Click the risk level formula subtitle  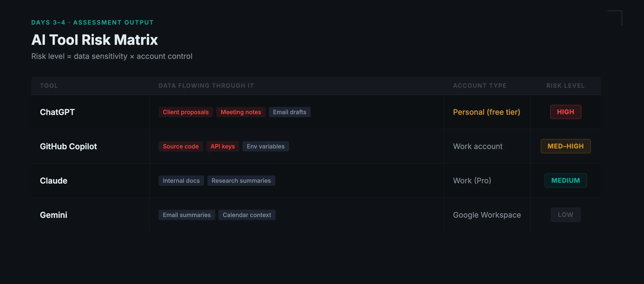tap(112, 56)
